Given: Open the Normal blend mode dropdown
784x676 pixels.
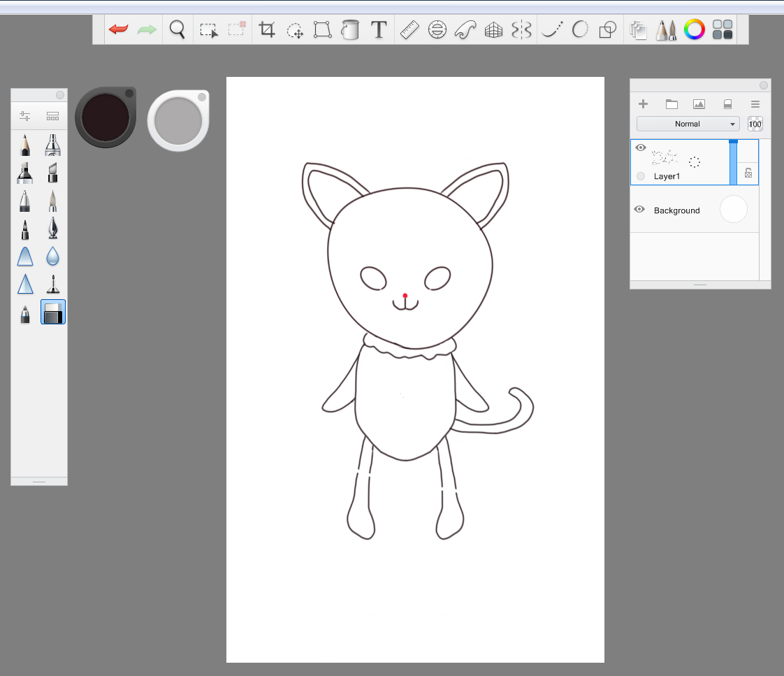Looking at the screenshot, I should point(688,124).
